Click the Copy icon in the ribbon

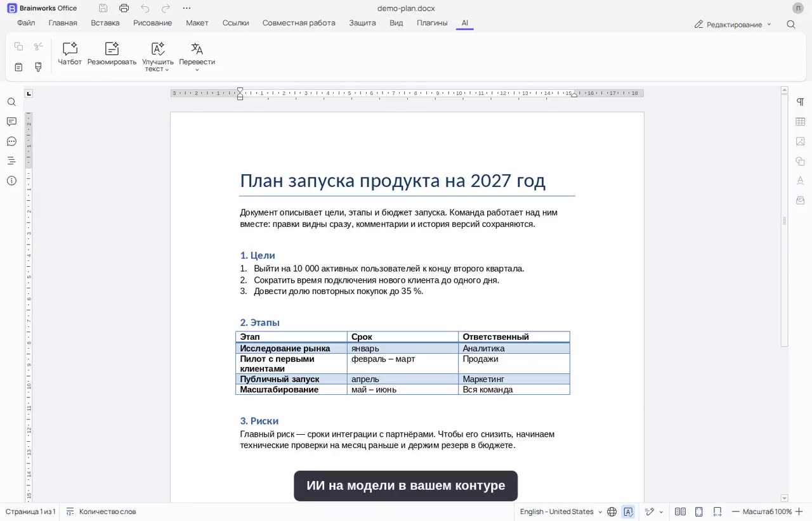(x=18, y=46)
